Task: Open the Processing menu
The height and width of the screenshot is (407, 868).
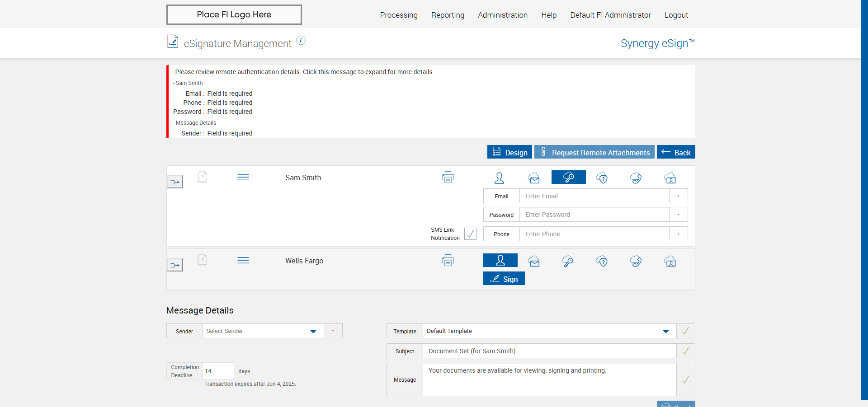Action: [x=399, y=15]
